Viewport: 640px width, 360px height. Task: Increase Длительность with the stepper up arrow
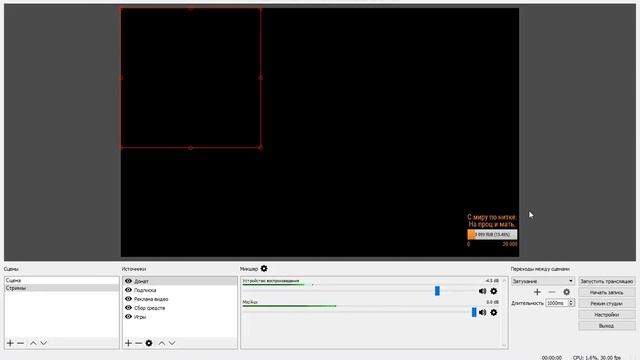(571, 301)
